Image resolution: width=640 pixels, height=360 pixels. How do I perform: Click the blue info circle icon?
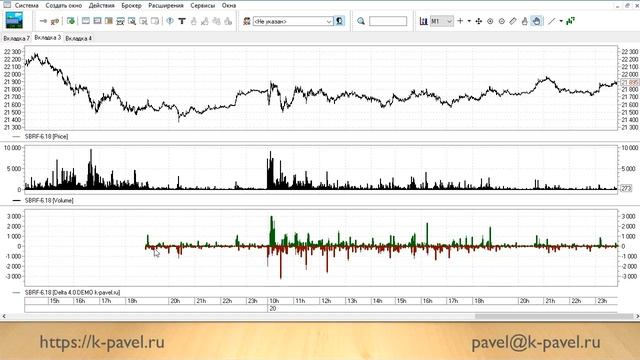pos(170,21)
